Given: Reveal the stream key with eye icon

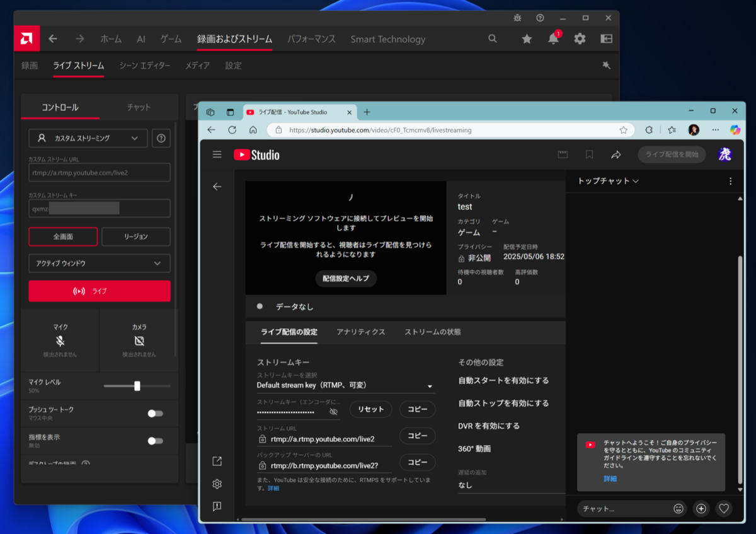Looking at the screenshot, I should (334, 412).
